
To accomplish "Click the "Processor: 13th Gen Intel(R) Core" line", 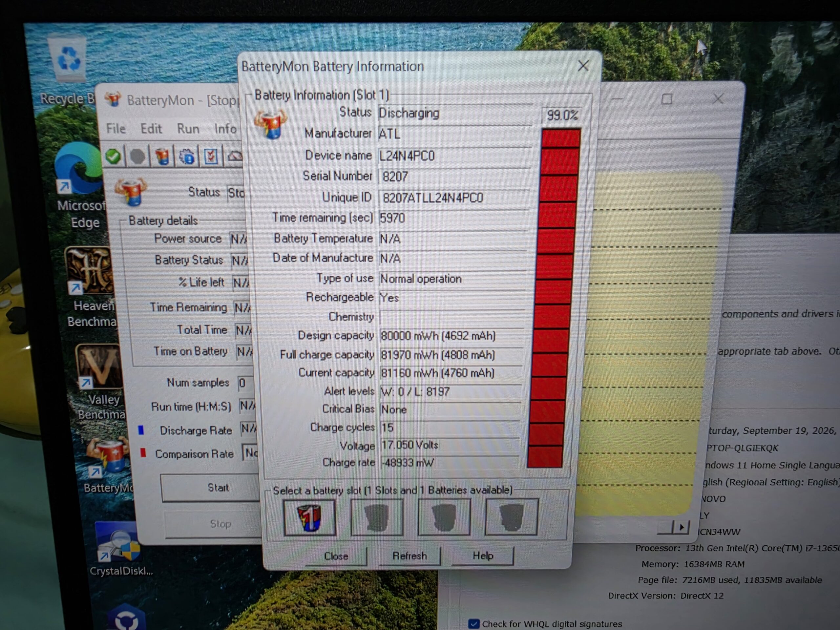I will (738, 548).
